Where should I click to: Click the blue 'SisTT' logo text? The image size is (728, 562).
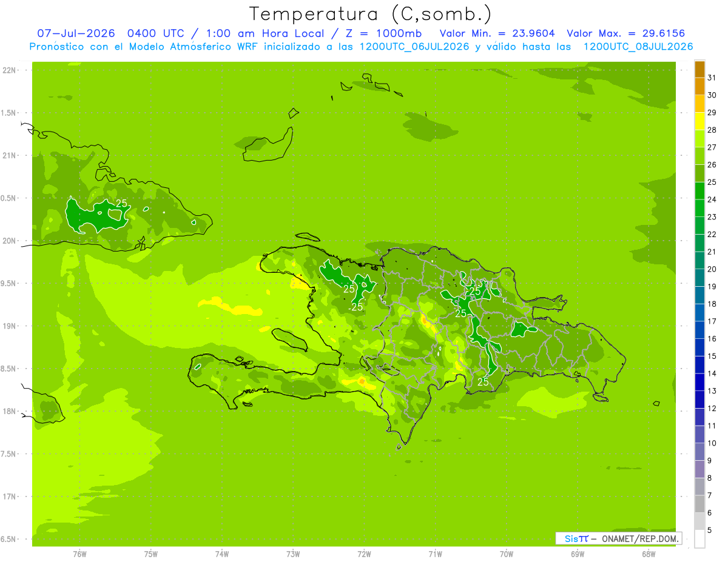576,538
